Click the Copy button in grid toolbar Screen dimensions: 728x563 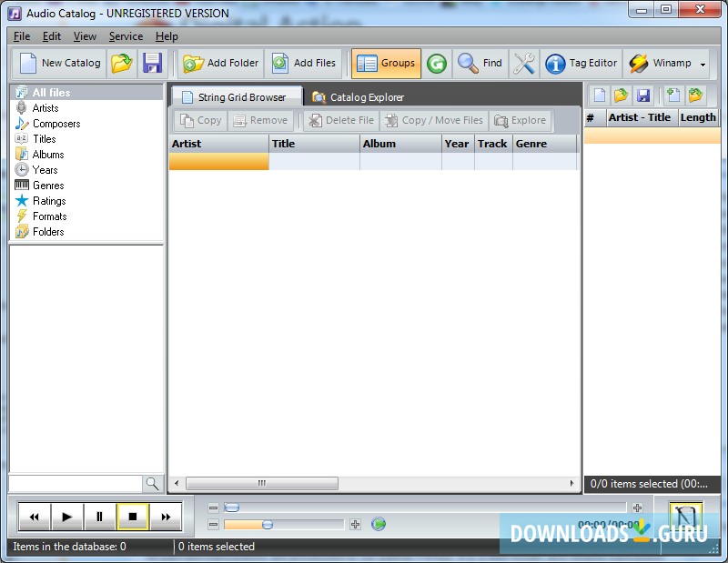coord(200,121)
